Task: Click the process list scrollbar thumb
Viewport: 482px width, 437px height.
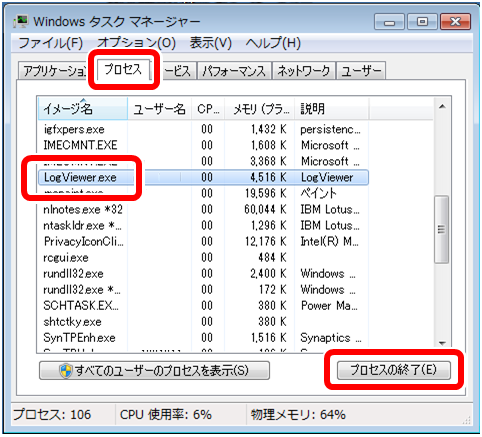Action: (x=441, y=229)
